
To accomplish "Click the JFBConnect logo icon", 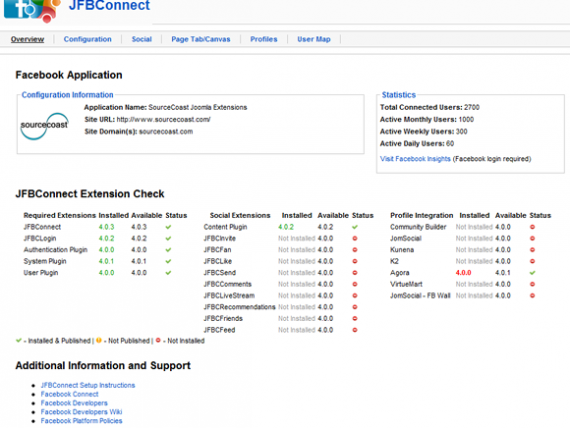I will click(x=32, y=10).
